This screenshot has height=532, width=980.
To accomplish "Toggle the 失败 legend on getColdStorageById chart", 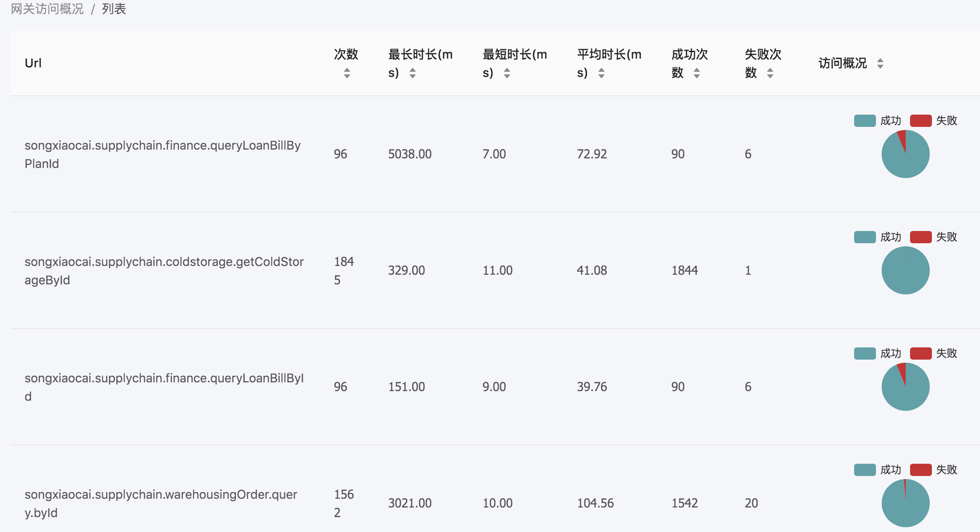I will click(921, 236).
